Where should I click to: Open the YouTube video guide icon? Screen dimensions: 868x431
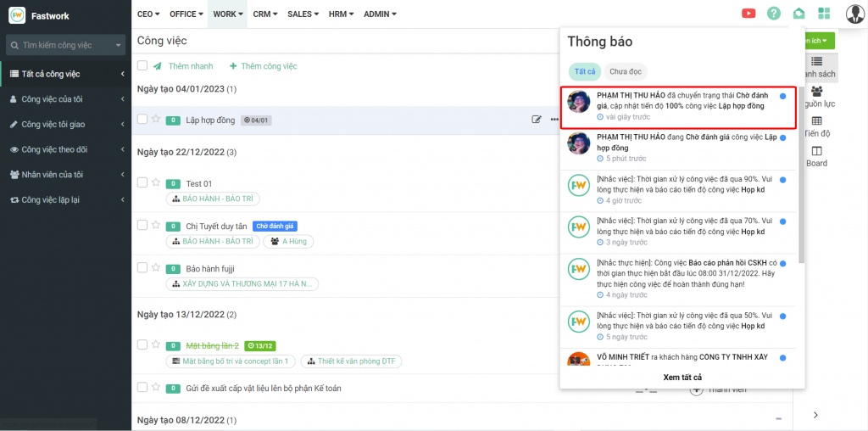748,14
